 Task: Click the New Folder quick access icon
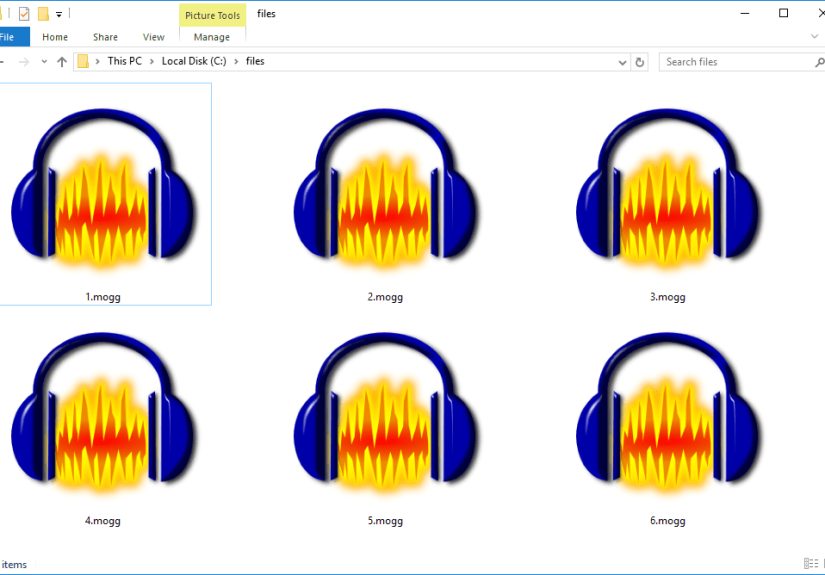pyautogui.click(x=43, y=14)
